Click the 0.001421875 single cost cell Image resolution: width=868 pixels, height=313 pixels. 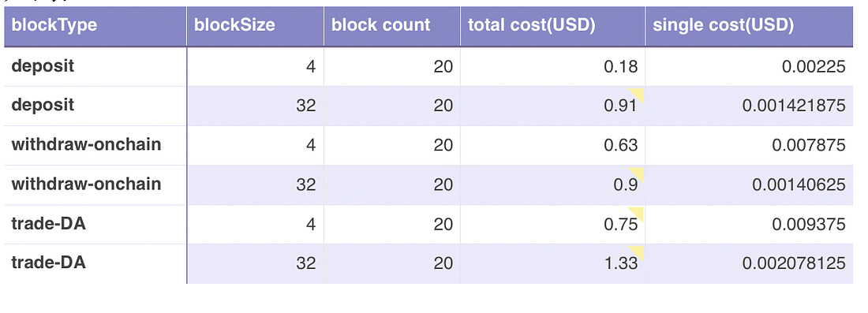pyautogui.click(x=749, y=106)
